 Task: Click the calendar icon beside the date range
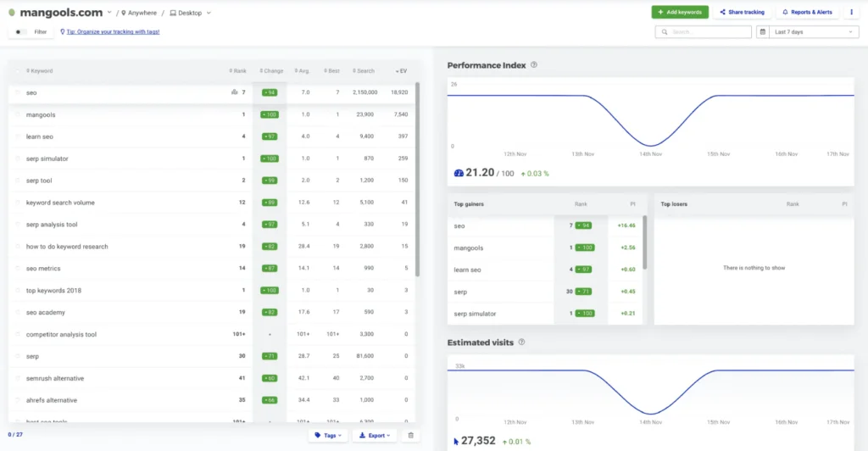click(x=763, y=32)
